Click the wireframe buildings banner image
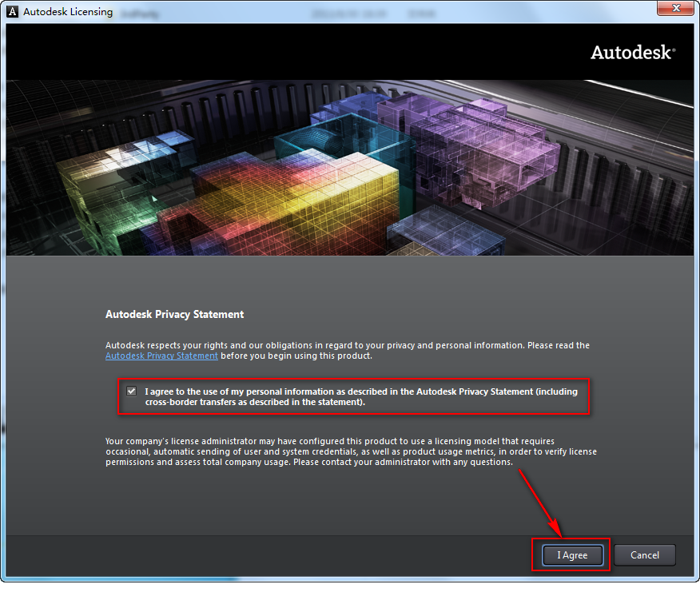This screenshot has width=700, height=608. [x=350, y=165]
